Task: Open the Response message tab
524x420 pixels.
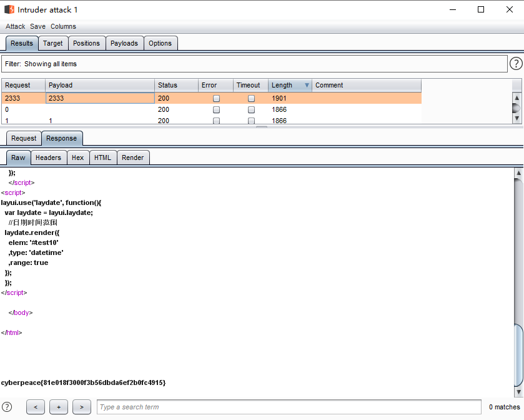Action: point(61,138)
